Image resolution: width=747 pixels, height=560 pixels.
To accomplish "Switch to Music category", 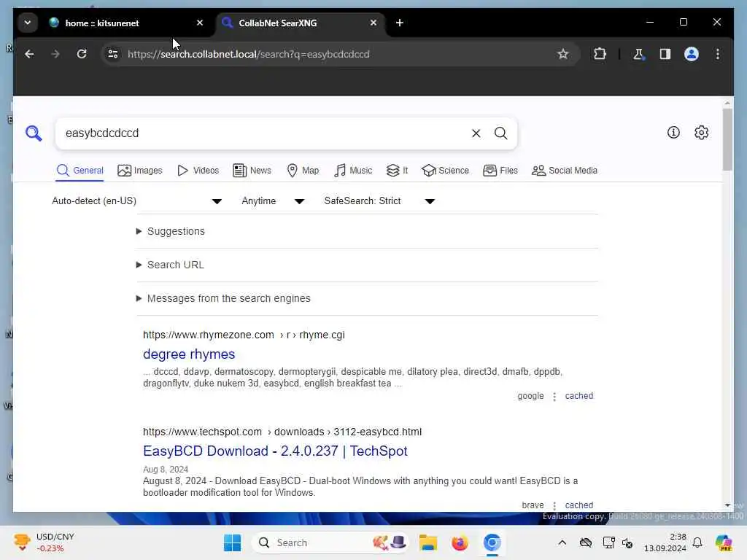I will point(353,171).
